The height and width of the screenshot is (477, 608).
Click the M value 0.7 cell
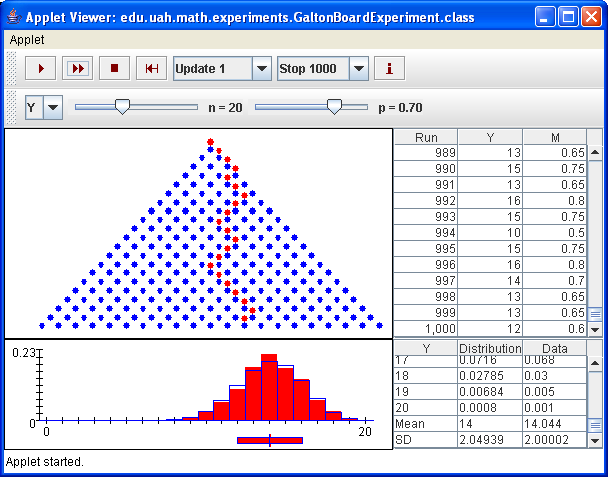555,280
